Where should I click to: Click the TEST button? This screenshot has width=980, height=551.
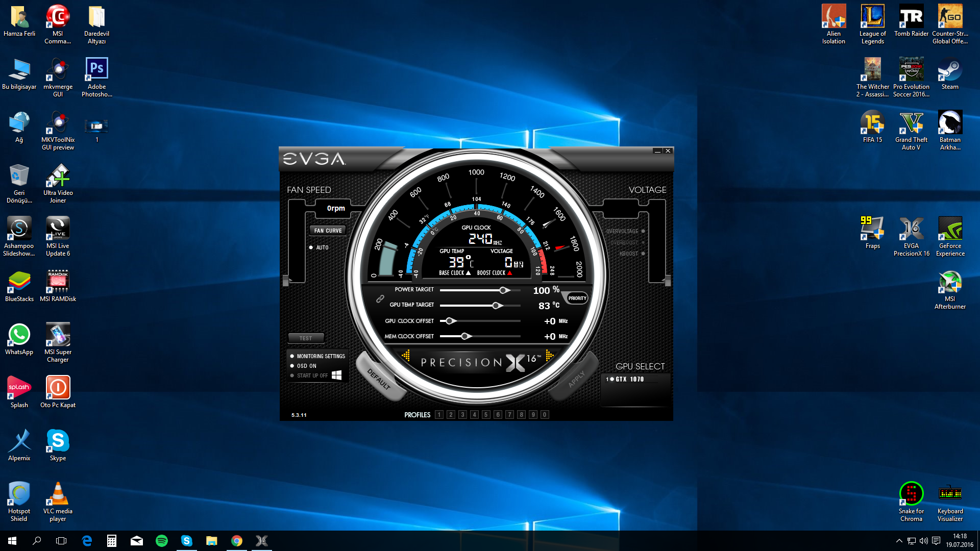pyautogui.click(x=306, y=338)
